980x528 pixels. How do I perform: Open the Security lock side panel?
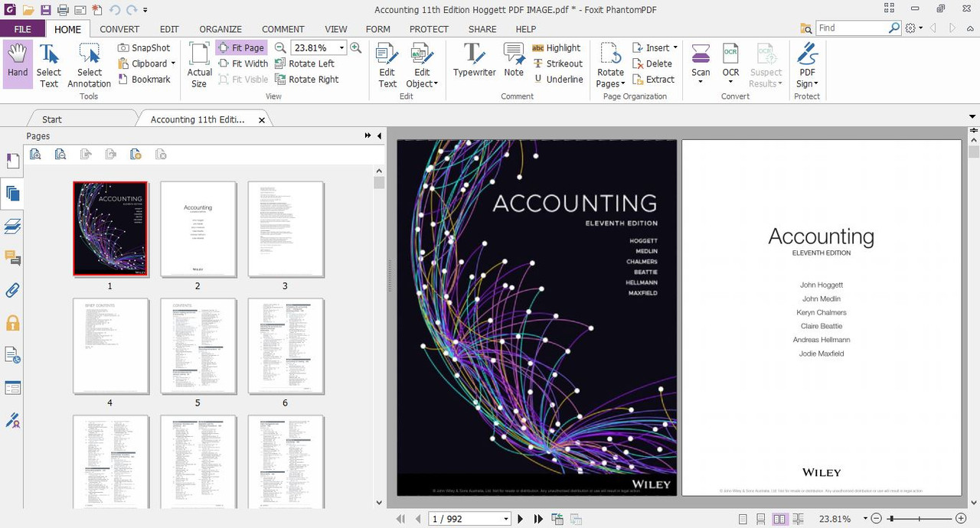[x=12, y=323]
